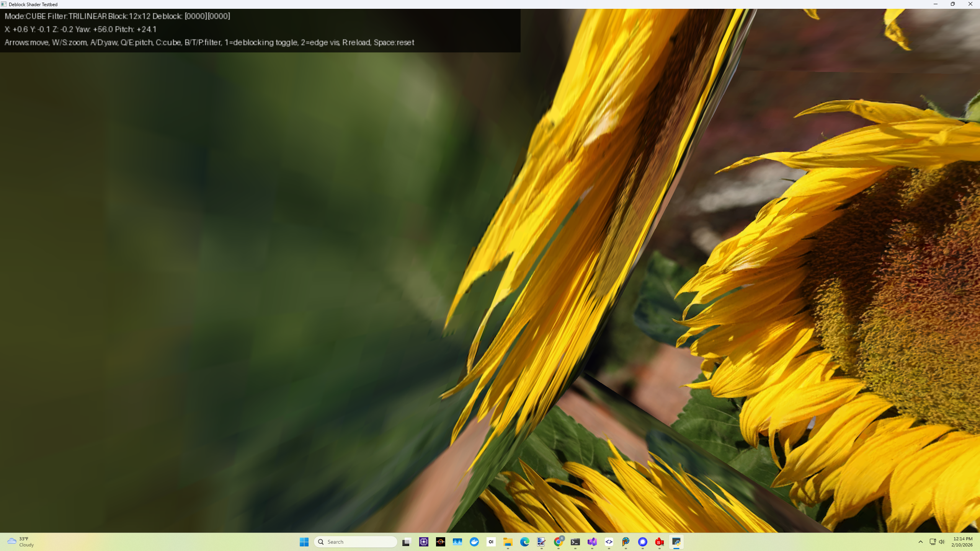Open the paint brush image app
Viewport: 980px width, 551px height.
tap(541, 542)
